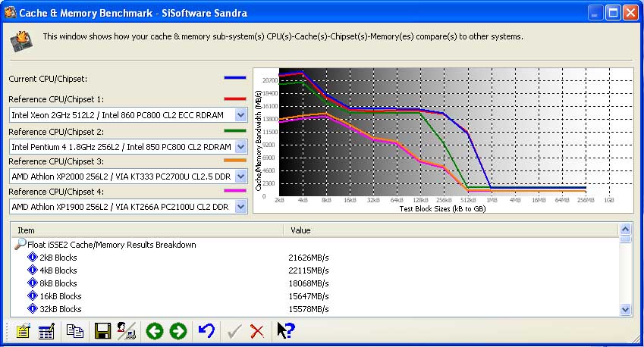Viewport: 644px width, 347px height.
Task: Click the Current CPU/Chipset label
Action: click(48, 79)
